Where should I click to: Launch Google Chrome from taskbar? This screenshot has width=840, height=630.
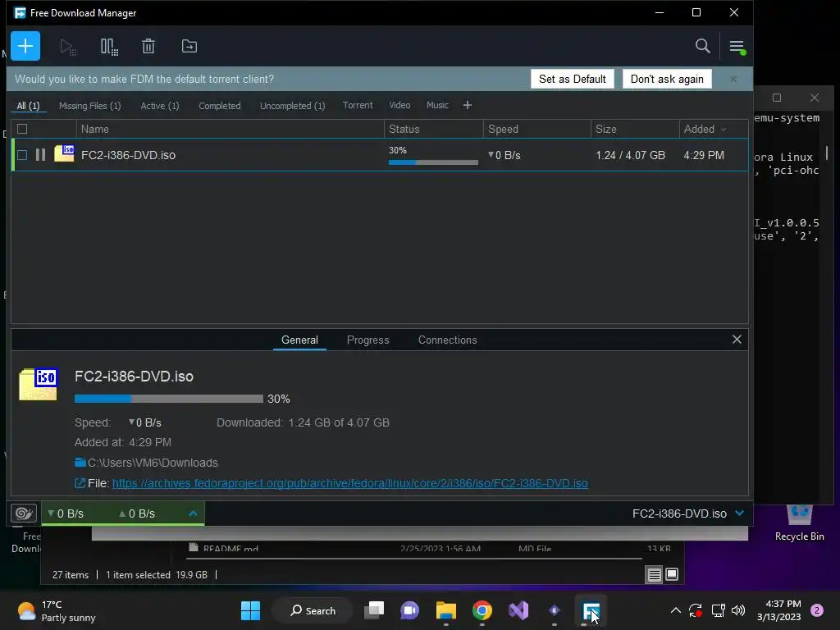point(482,610)
